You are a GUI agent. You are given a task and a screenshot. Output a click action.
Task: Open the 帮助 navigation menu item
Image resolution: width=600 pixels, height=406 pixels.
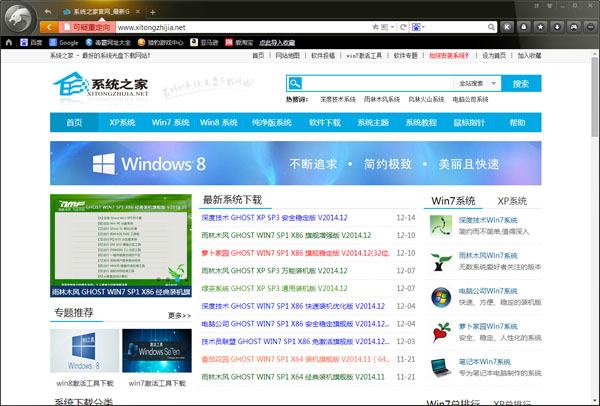tap(517, 122)
